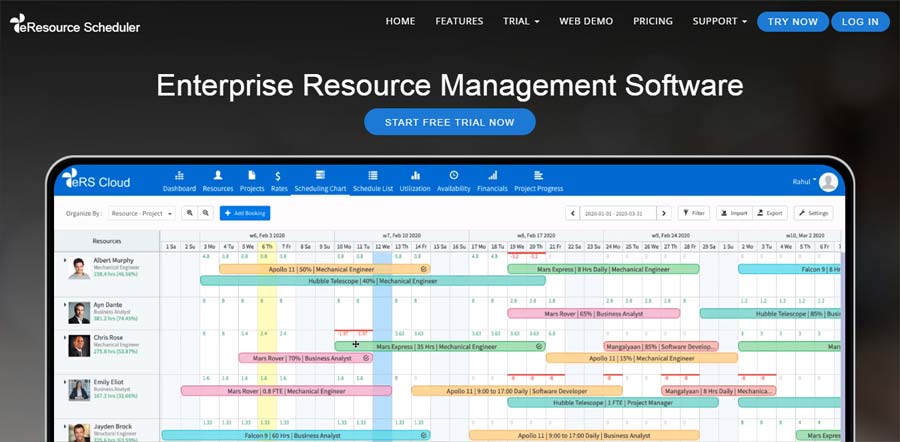Click the date range field 2020-01-01 - 2020-03-31
900x442 pixels.
[x=618, y=213]
